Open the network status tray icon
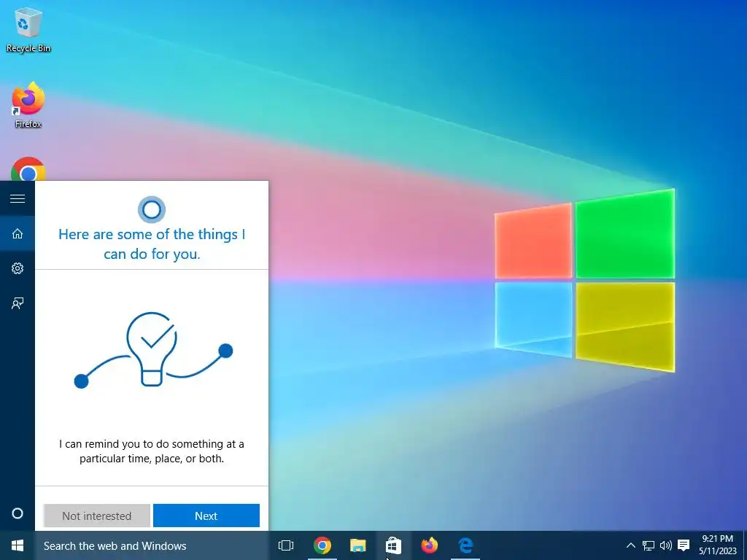The height and width of the screenshot is (560, 747). 649,545
